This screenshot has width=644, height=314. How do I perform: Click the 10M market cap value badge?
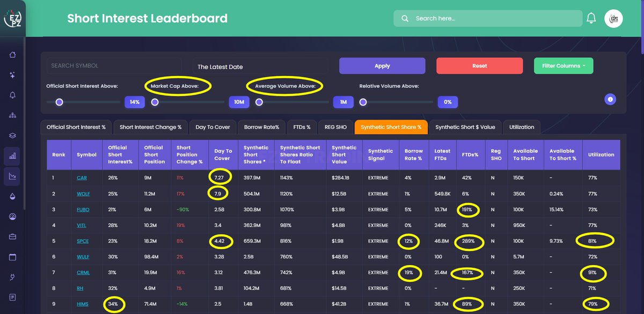click(239, 102)
